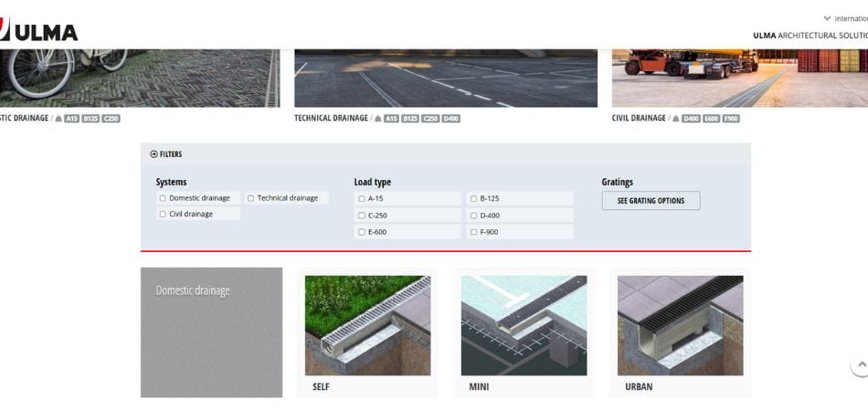Screen dimensions: 868x411
Task: Click the scroll-to-top arrow button
Action: pyautogui.click(x=860, y=364)
